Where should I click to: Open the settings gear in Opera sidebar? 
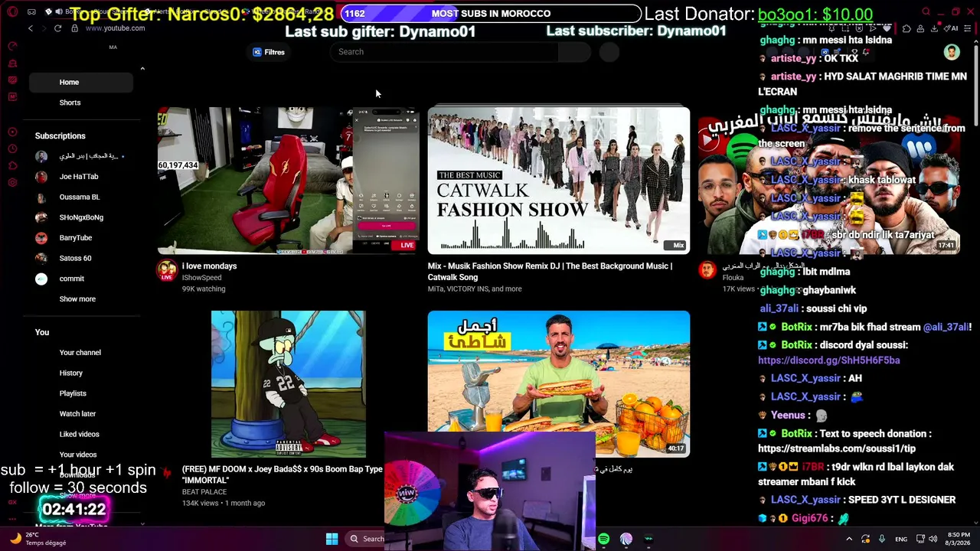[x=12, y=182]
